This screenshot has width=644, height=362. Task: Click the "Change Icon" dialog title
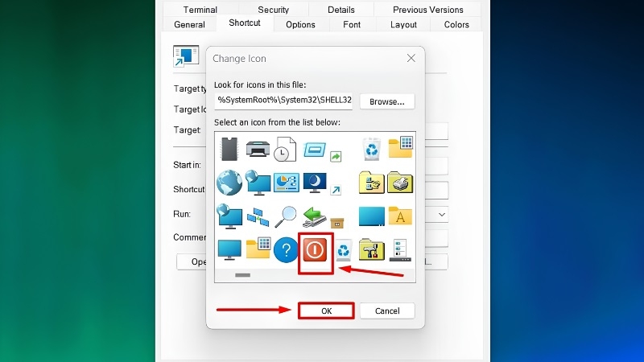[239, 59]
